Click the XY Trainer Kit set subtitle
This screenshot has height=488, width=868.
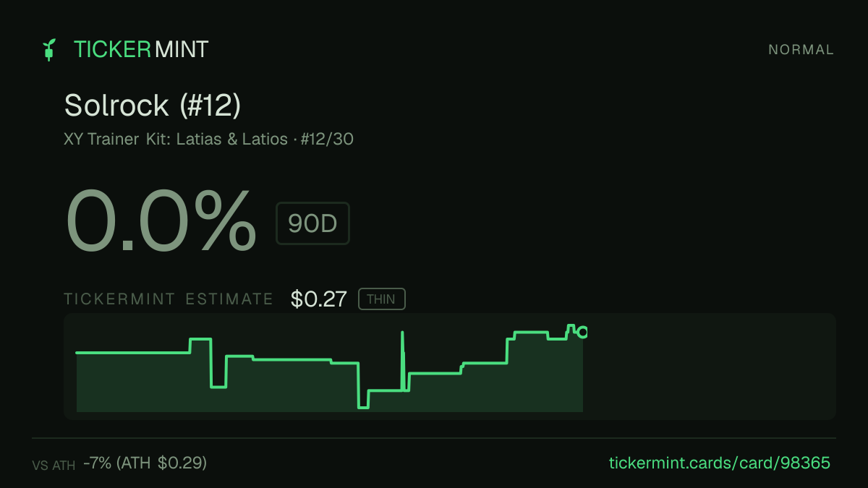[x=176, y=139]
